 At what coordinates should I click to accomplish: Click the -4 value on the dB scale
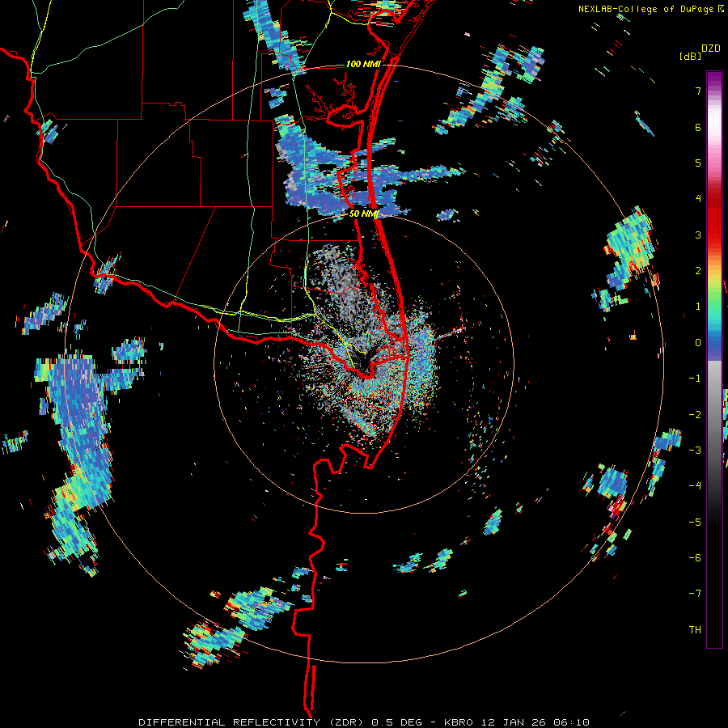[x=695, y=485]
